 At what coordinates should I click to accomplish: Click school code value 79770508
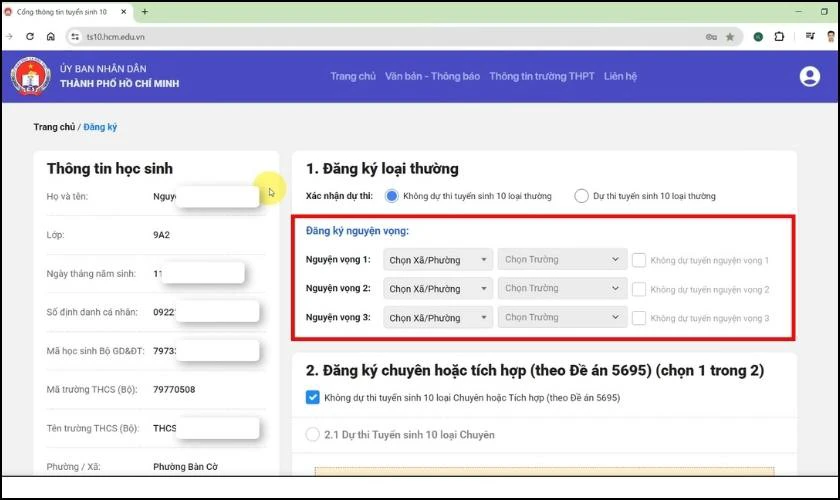pos(174,390)
